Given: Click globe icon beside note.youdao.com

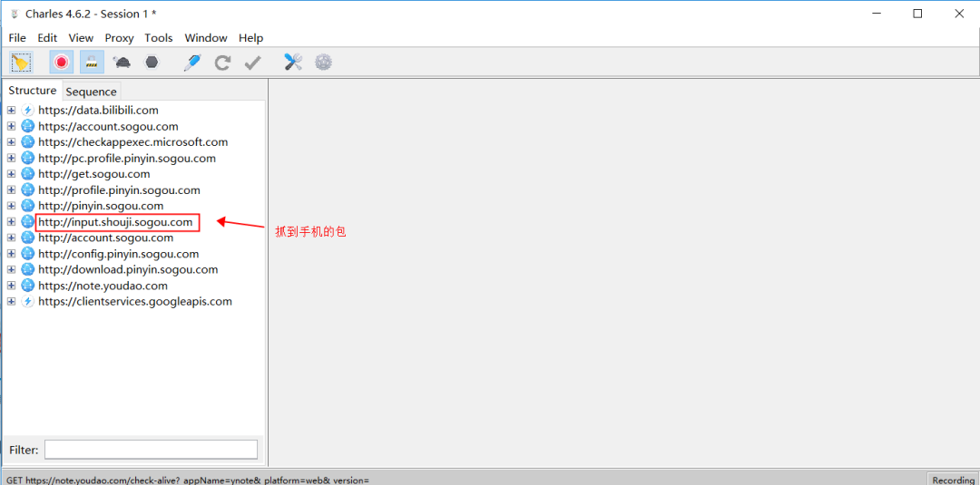Looking at the screenshot, I should click(x=27, y=286).
